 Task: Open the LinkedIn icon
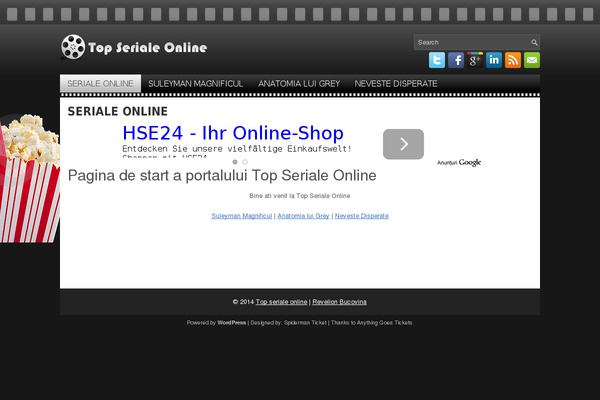[494, 60]
